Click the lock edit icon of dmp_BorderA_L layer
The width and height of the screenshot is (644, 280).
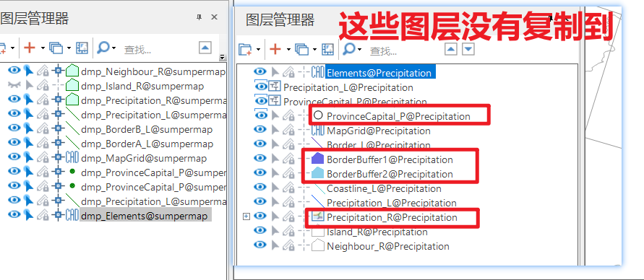tap(43, 144)
